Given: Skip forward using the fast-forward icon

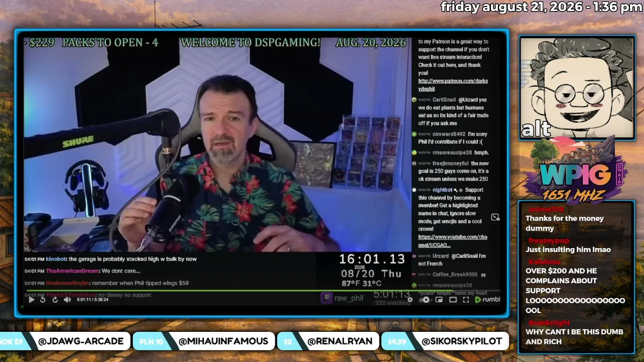Looking at the screenshot, I should pos(55,300).
